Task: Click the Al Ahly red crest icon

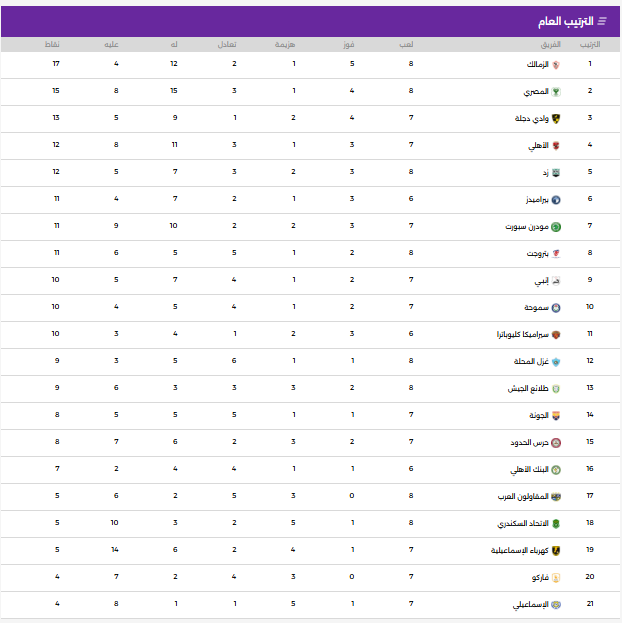Action: pyautogui.click(x=556, y=146)
